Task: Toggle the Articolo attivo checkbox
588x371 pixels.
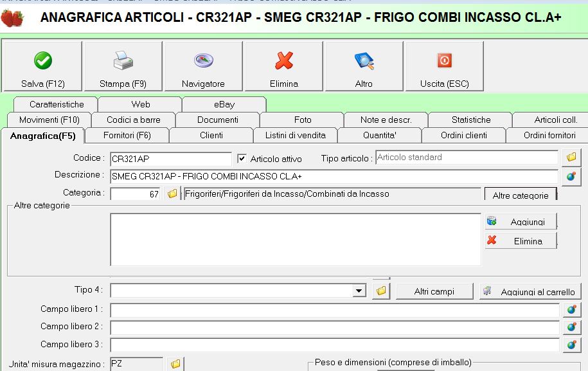Action: (x=242, y=158)
